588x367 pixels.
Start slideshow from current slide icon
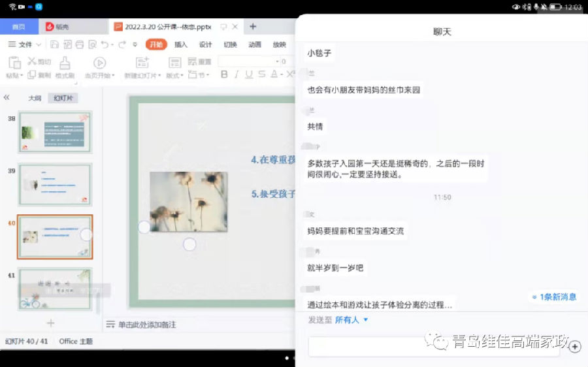coord(99,63)
